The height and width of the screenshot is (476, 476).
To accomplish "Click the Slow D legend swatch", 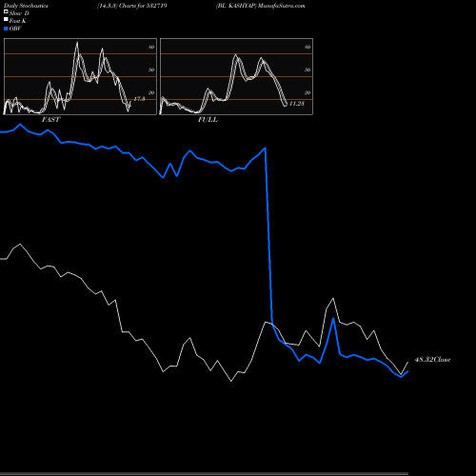I will click(x=6, y=11).
